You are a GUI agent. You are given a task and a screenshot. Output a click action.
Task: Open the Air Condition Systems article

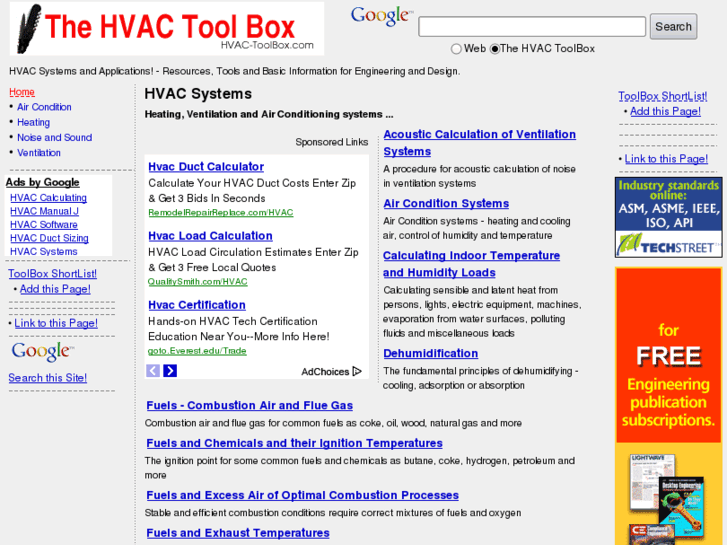click(x=446, y=204)
